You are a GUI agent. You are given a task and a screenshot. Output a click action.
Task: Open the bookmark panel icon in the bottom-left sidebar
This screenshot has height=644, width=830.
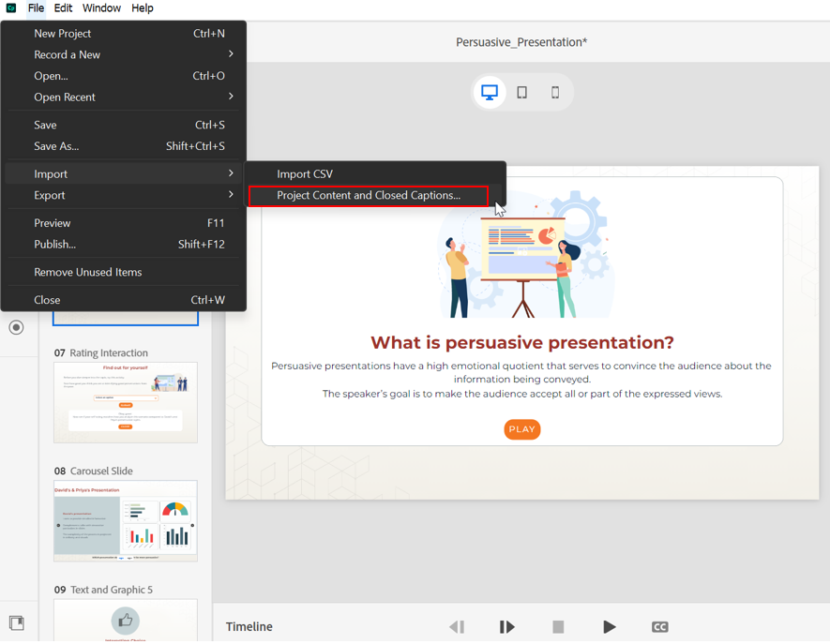tap(16, 622)
